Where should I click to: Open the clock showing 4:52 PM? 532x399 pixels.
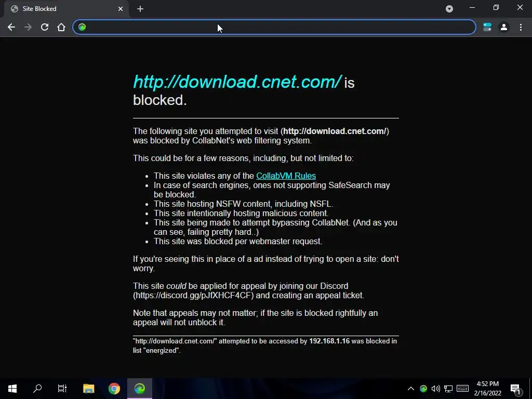487,389
